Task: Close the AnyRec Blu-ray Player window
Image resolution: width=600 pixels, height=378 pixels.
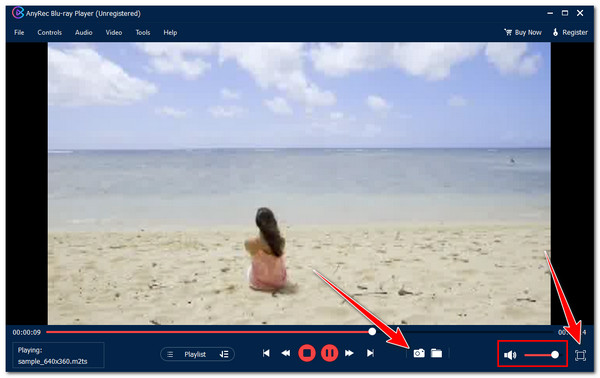Action: [580, 13]
